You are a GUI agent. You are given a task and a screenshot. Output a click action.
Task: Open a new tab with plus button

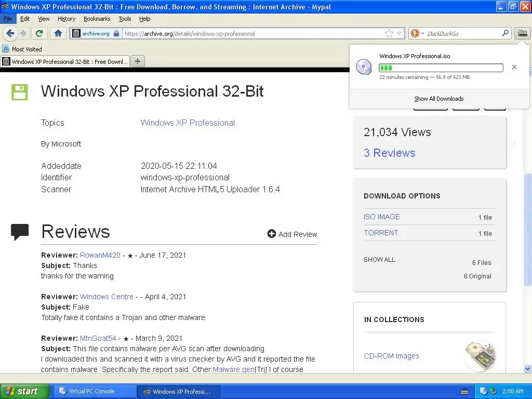138,61
